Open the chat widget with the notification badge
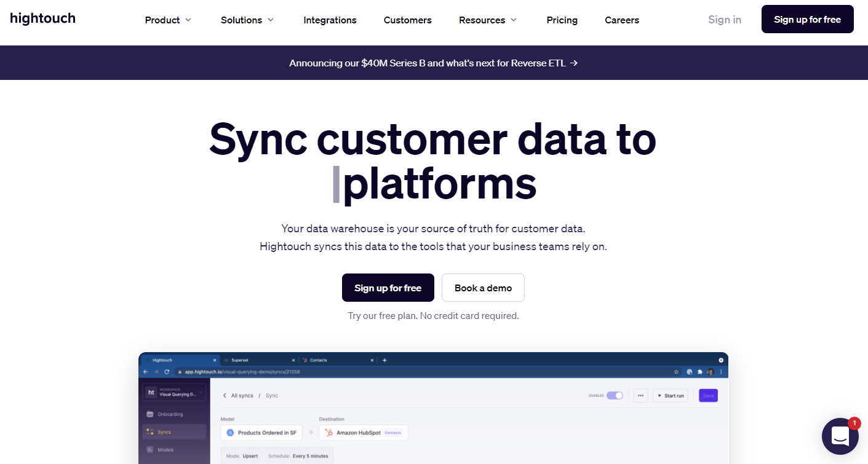Viewport: 868px width, 464px height. (840, 436)
